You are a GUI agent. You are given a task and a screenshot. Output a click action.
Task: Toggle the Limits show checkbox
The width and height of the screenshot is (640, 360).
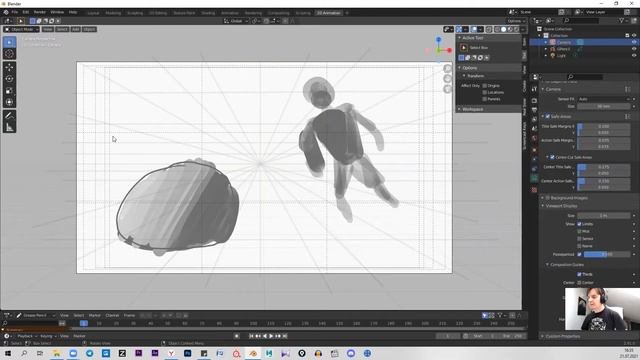[579, 224]
